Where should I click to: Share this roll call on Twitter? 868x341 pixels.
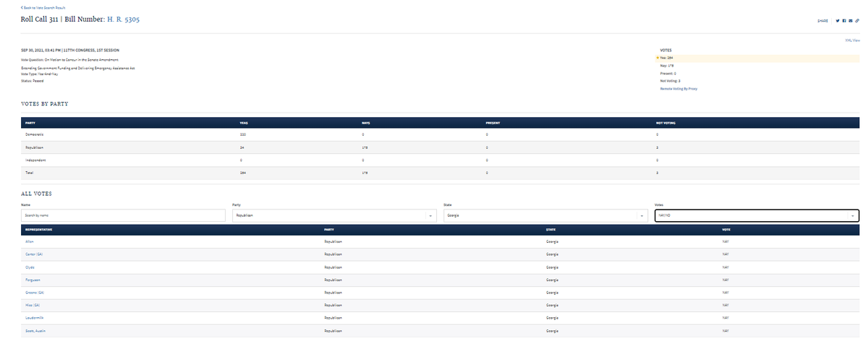[x=838, y=20]
